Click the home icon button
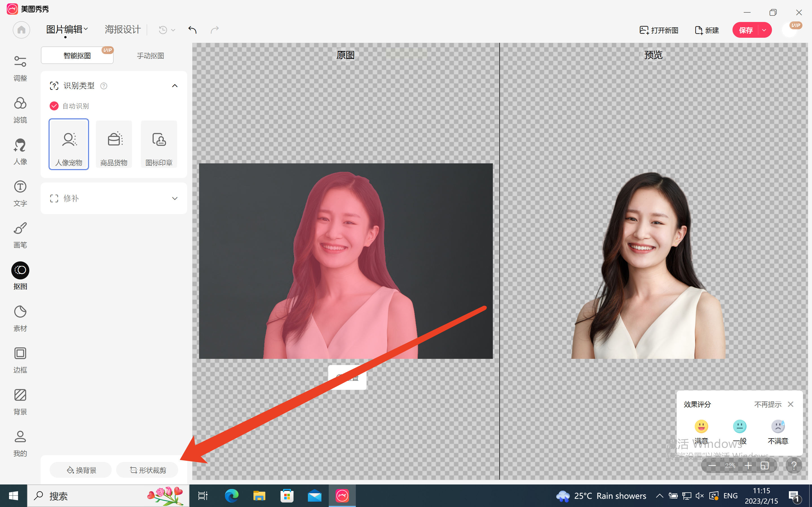The image size is (812, 507). coord(21,30)
